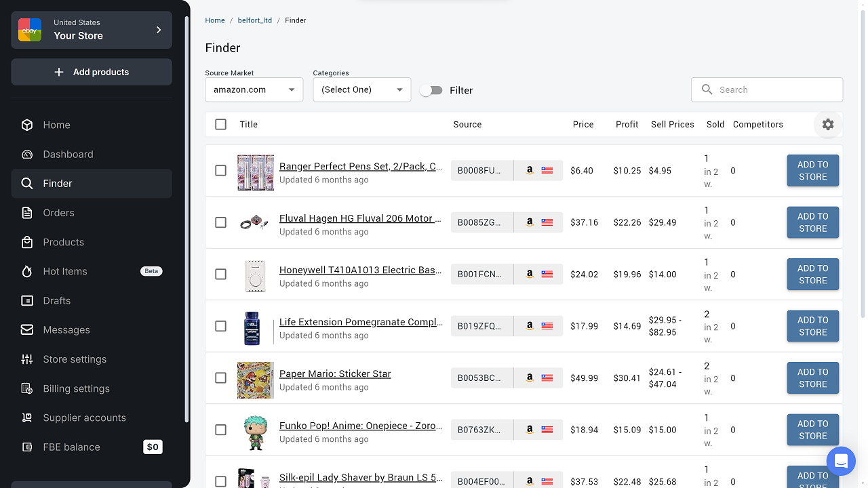Check the Funko Pop Zoro row checkbox
Viewport: 868px width, 488px height.
pyautogui.click(x=220, y=430)
